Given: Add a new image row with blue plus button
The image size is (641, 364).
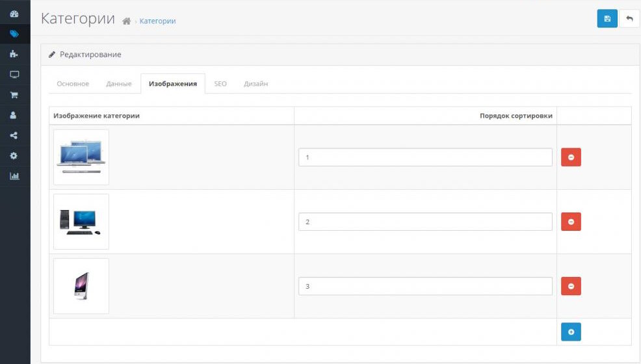Looking at the screenshot, I should point(571,331).
